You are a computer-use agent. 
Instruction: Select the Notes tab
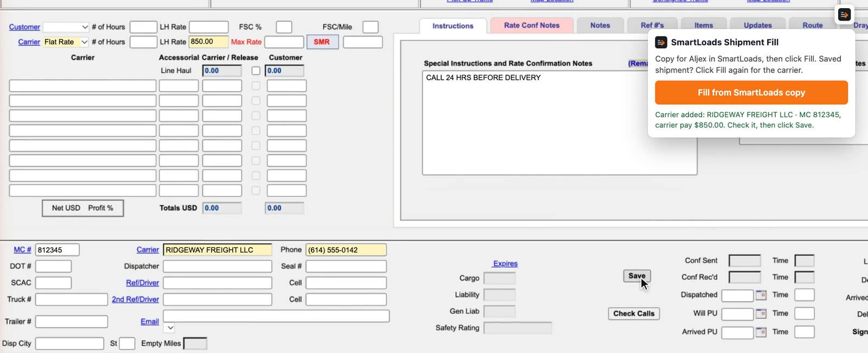pyautogui.click(x=600, y=25)
